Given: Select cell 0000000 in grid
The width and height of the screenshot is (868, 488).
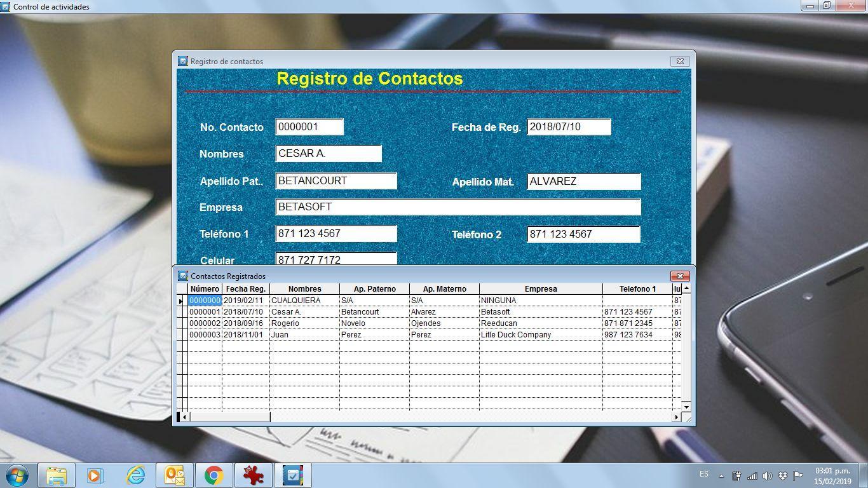Looking at the screenshot, I should pos(205,301).
